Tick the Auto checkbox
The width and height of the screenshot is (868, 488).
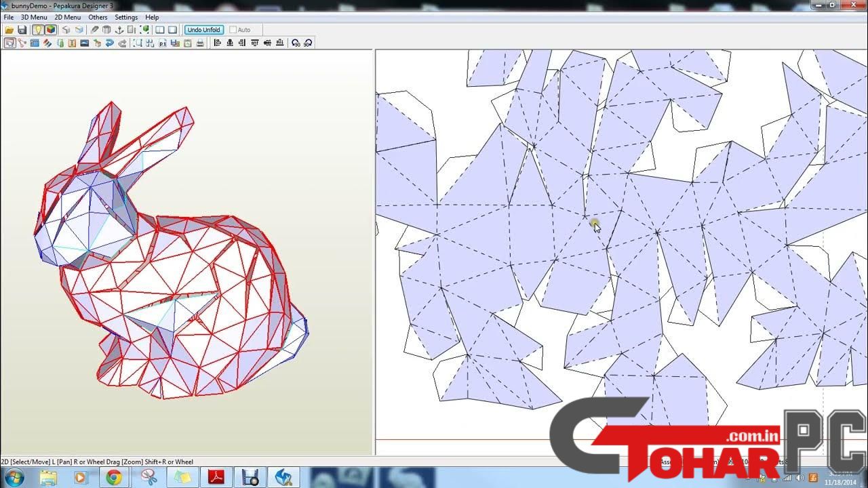pos(233,30)
